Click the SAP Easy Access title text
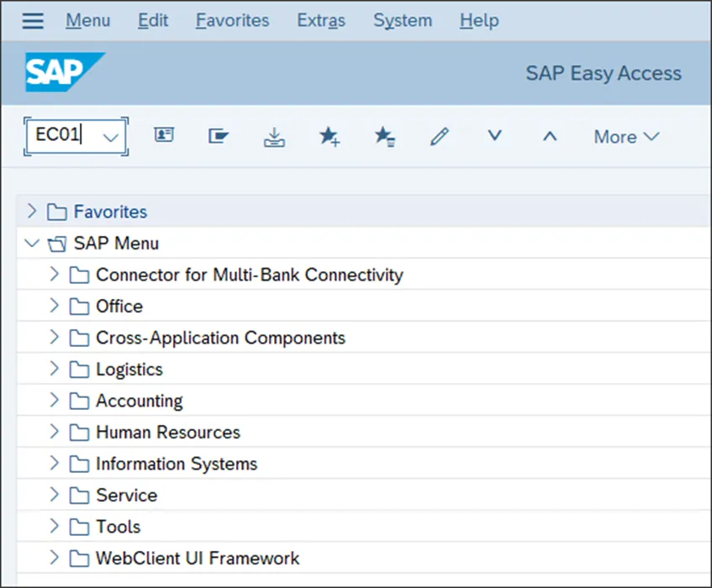This screenshot has height=588, width=712. point(604,74)
